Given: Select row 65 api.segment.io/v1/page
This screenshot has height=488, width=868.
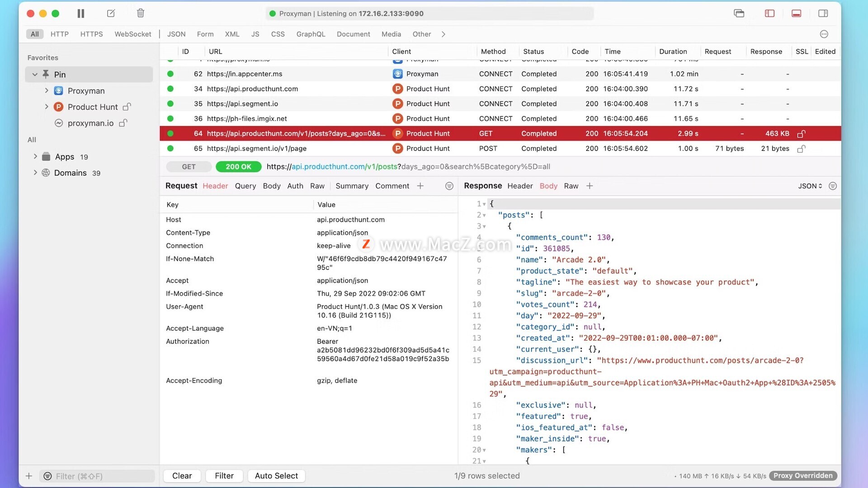Looking at the screenshot, I should point(500,149).
